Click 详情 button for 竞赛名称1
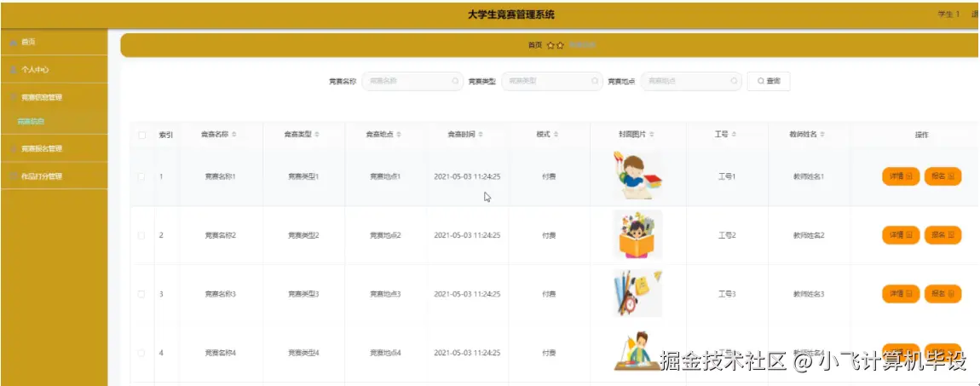 901,176
